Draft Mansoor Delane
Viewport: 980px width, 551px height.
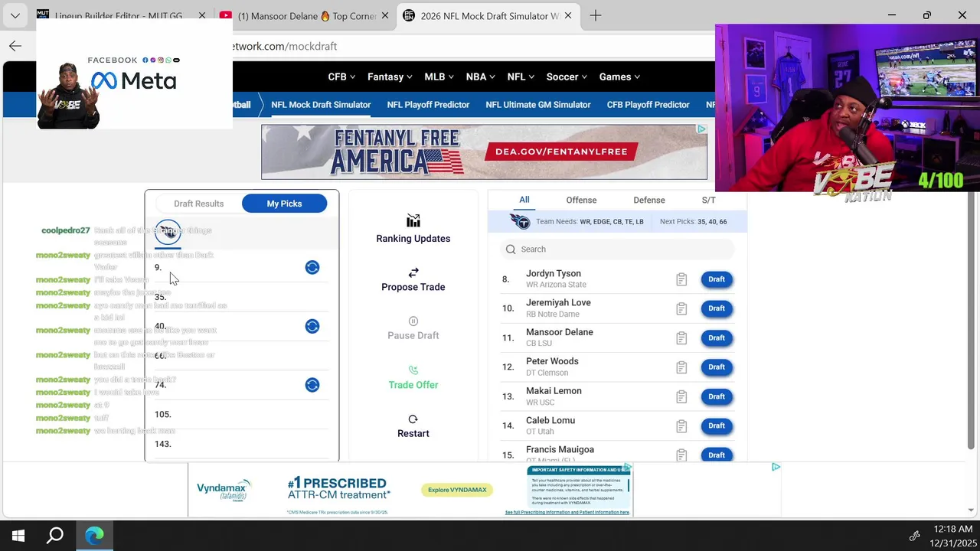tap(717, 337)
